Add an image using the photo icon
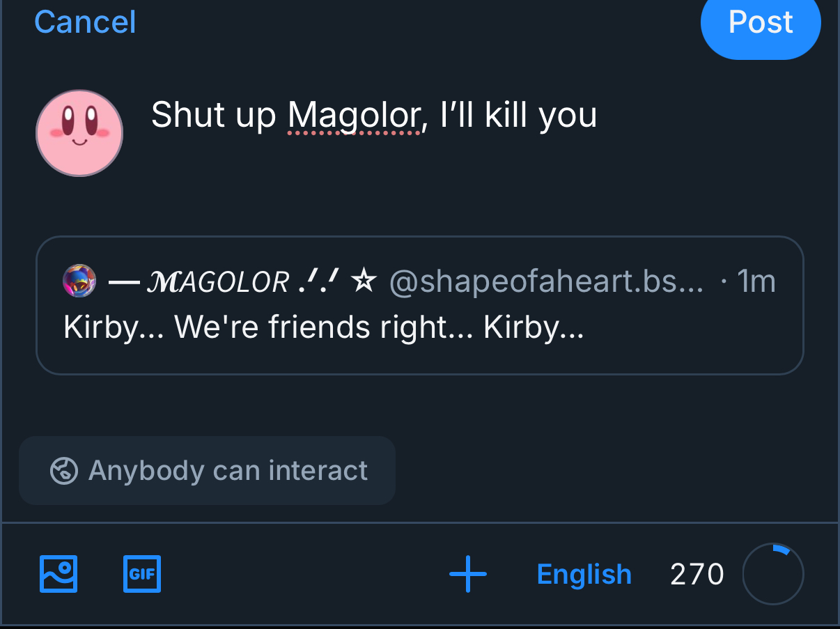Viewport: 840px width, 629px height. click(x=59, y=574)
